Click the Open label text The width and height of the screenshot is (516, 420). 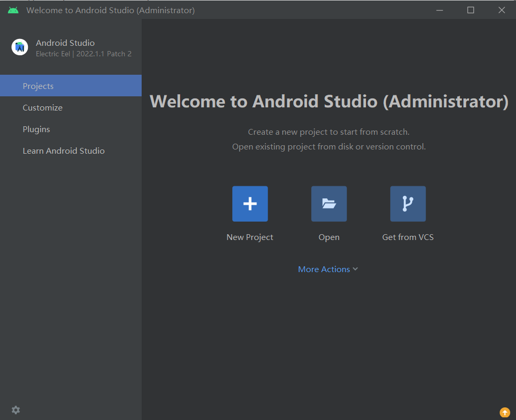[x=329, y=237]
